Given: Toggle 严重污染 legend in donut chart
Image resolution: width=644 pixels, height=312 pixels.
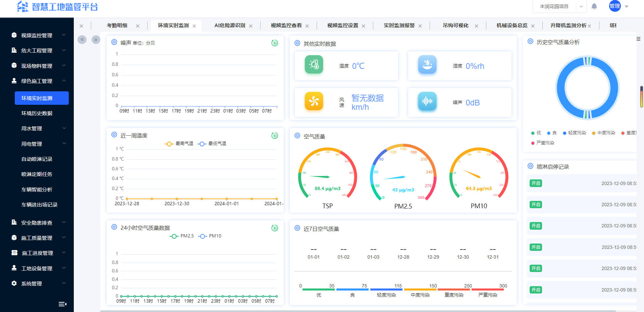Looking at the screenshot, I should [x=543, y=143].
